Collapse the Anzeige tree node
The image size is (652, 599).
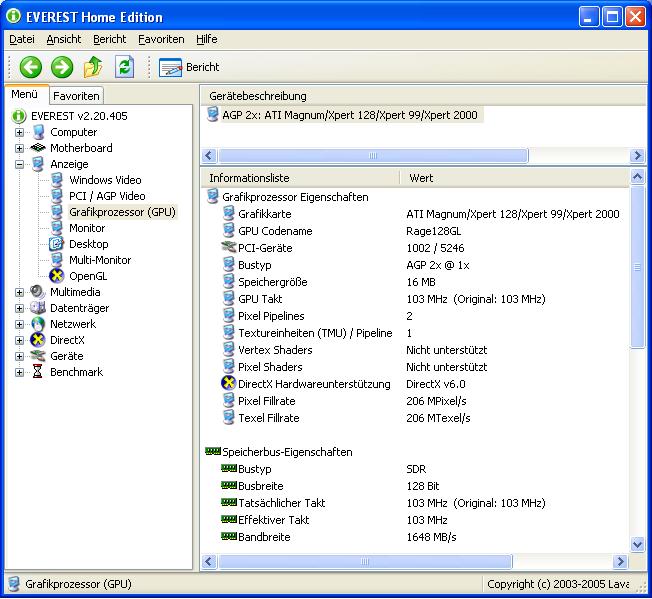[x=19, y=164]
